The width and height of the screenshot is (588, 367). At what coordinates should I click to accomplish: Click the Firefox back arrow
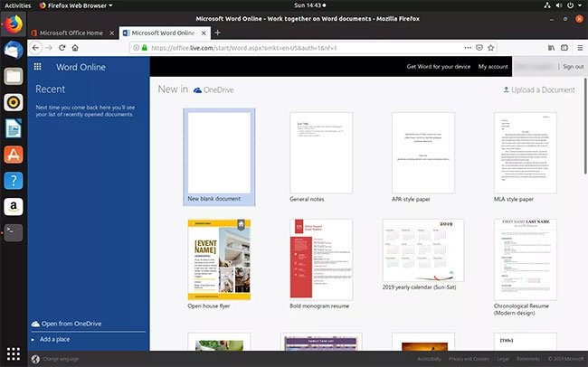[x=35, y=48]
